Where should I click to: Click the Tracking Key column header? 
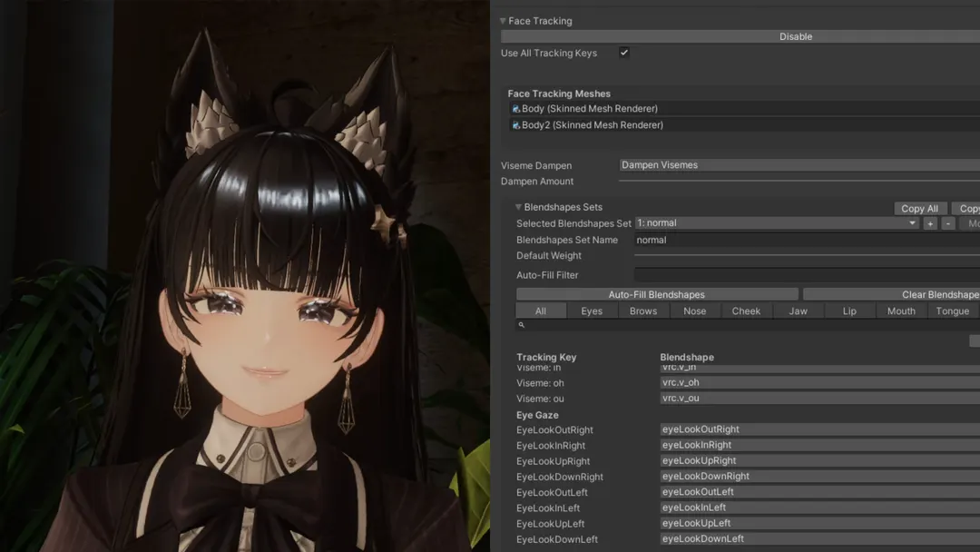point(546,357)
